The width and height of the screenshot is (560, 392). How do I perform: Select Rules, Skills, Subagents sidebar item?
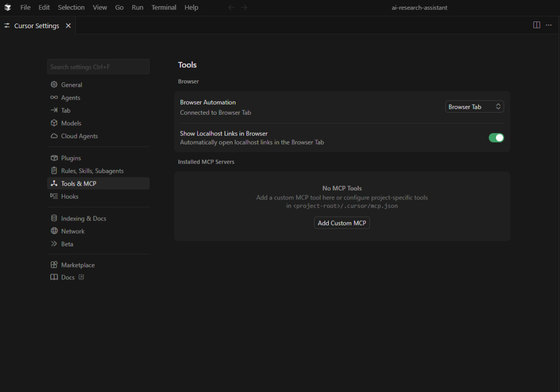click(x=92, y=171)
